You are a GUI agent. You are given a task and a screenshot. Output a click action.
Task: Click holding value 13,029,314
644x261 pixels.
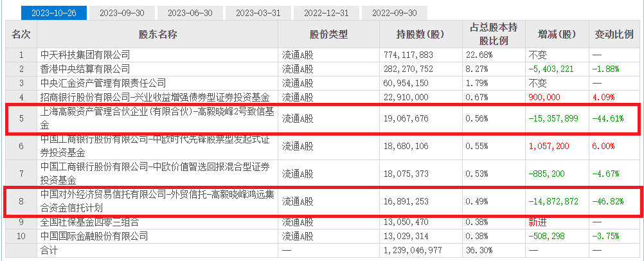[406, 237]
